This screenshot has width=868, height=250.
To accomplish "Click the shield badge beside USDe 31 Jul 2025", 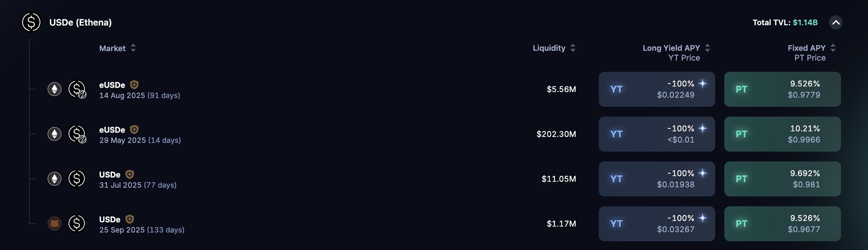I will pos(130,174).
